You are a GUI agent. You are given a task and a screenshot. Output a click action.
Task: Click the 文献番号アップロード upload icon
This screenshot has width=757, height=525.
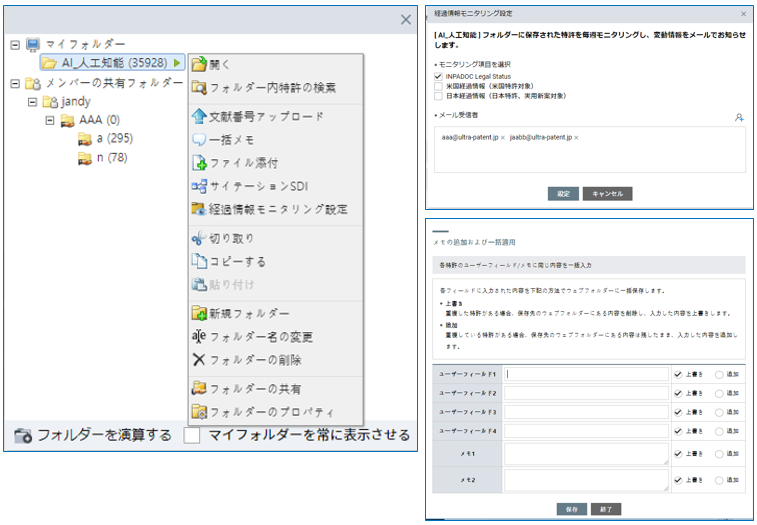[199, 116]
